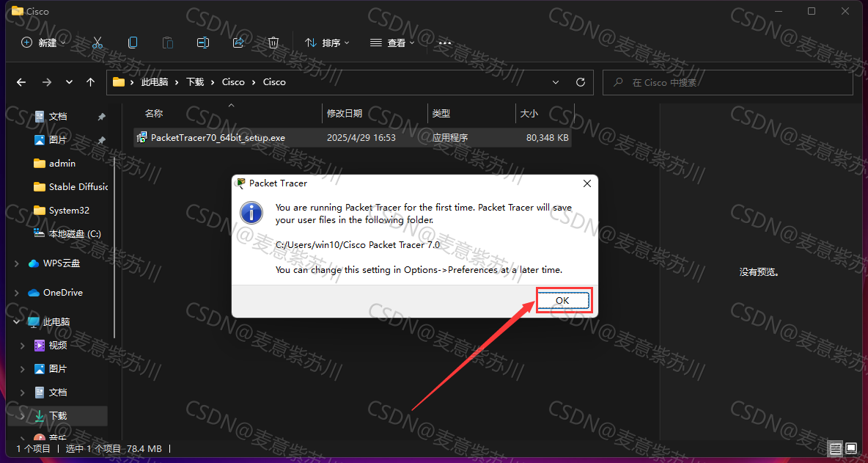This screenshot has height=463, width=868.
Task: Select 下载 in the sidebar
Action: pos(58,415)
